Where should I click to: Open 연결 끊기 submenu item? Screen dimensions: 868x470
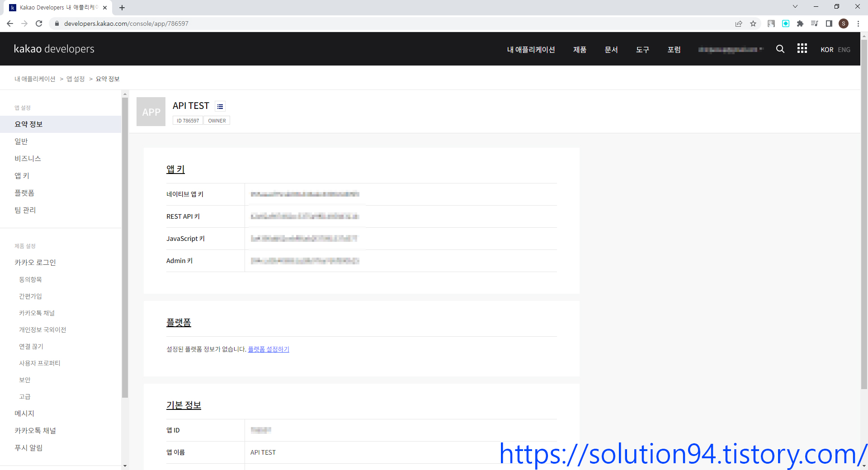[x=31, y=347]
